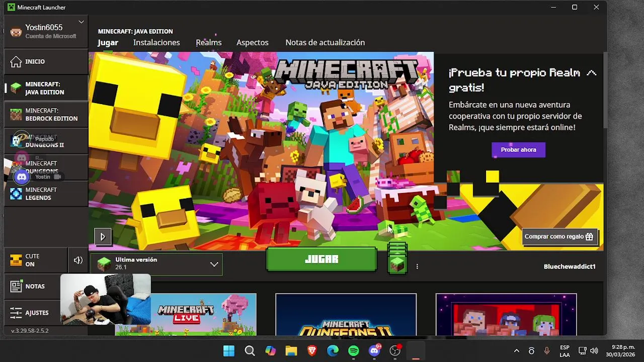Click the ESP LAA language indicator

coord(565,351)
